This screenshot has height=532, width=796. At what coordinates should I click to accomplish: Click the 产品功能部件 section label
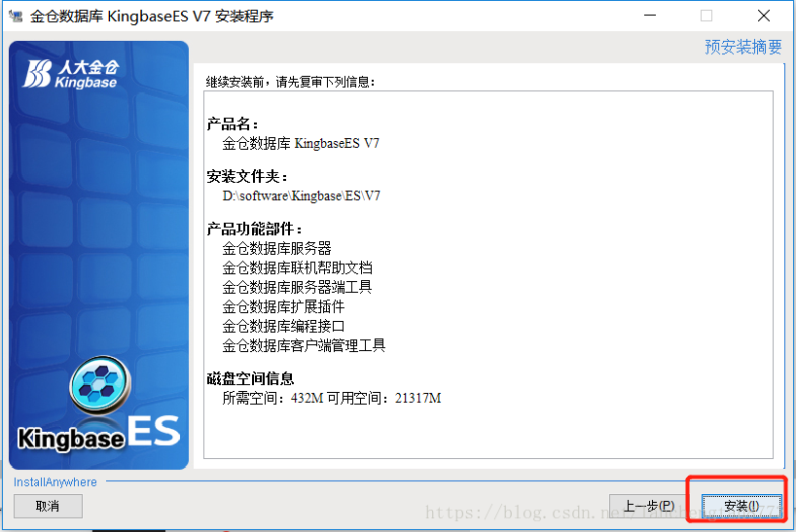pyautogui.click(x=254, y=229)
